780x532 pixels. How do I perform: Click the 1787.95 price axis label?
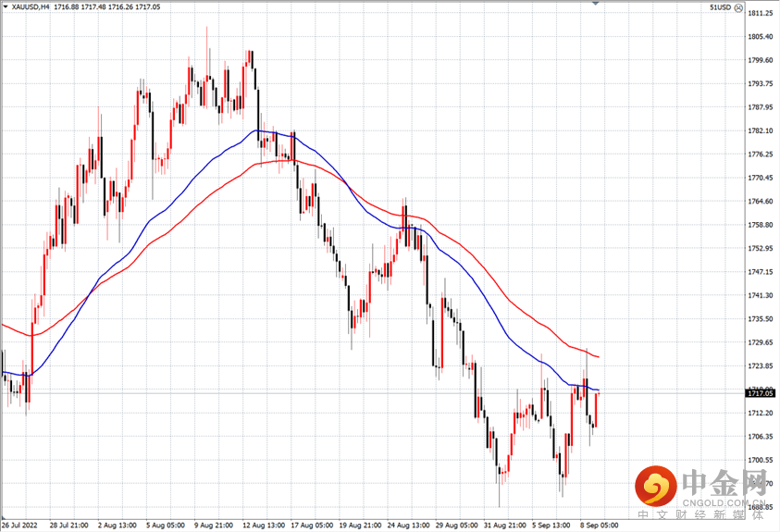(x=760, y=107)
